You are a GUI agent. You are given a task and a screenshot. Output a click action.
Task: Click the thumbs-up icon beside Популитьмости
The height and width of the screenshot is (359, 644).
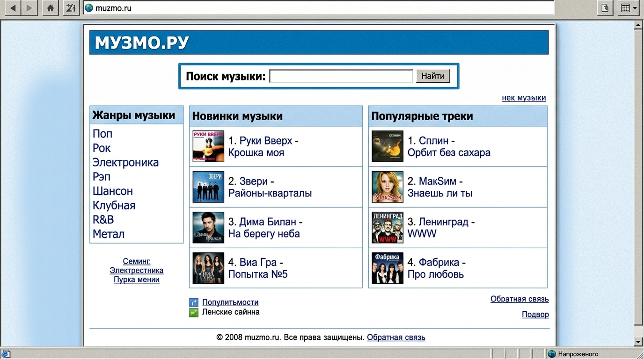[x=194, y=302]
